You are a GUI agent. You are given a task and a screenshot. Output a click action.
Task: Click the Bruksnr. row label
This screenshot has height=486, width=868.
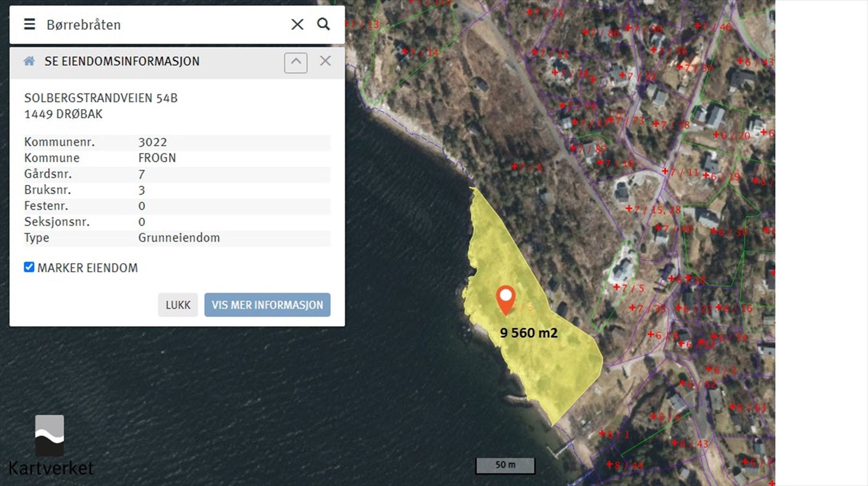pyautogui.click(x=48, y=190)
